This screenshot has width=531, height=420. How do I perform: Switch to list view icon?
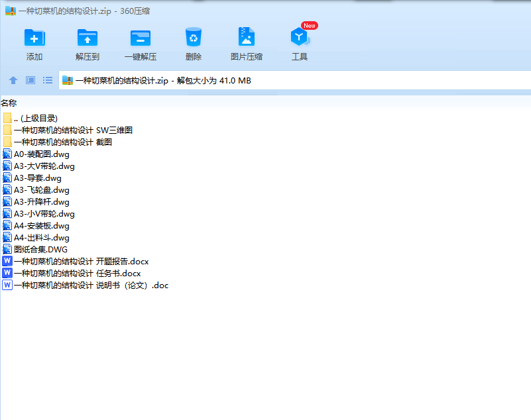pyautogui.click(x=48, y=80)
